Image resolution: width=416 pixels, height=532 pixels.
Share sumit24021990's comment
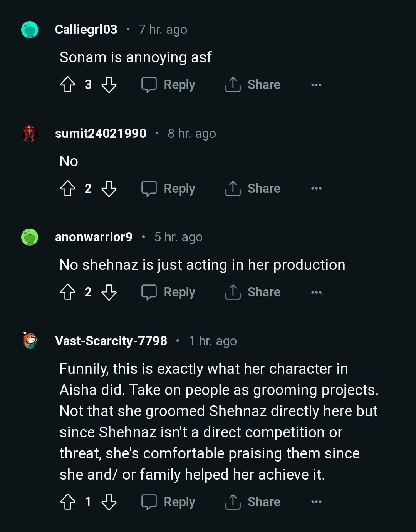253,189
